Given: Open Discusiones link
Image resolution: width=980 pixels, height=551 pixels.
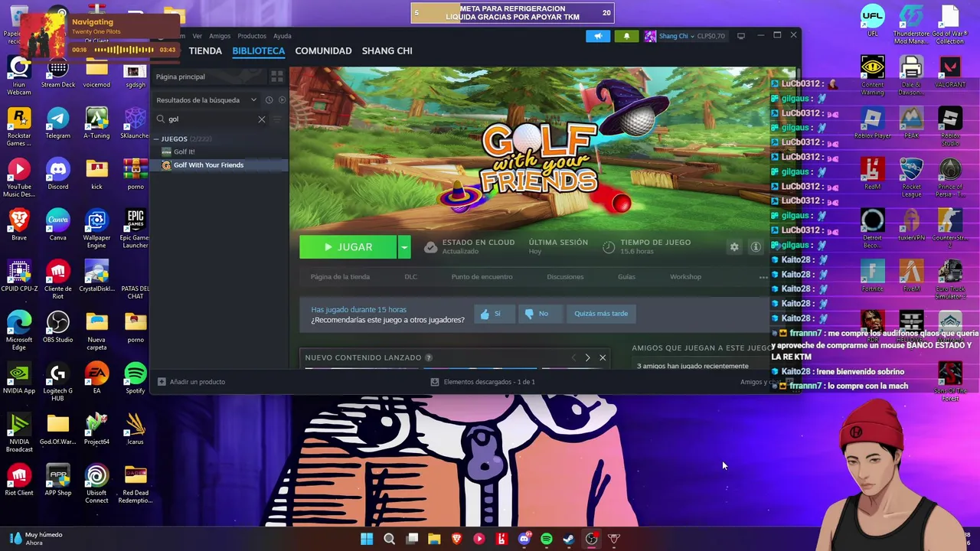Looking at the screenshot, I should coord(565,277).
